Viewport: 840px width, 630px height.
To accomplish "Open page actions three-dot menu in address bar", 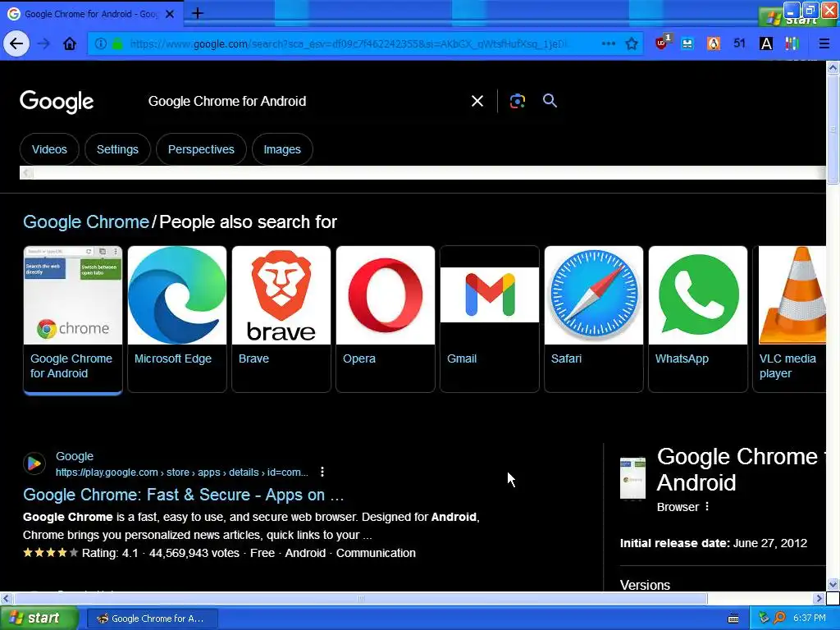I will tap(608, 43).
